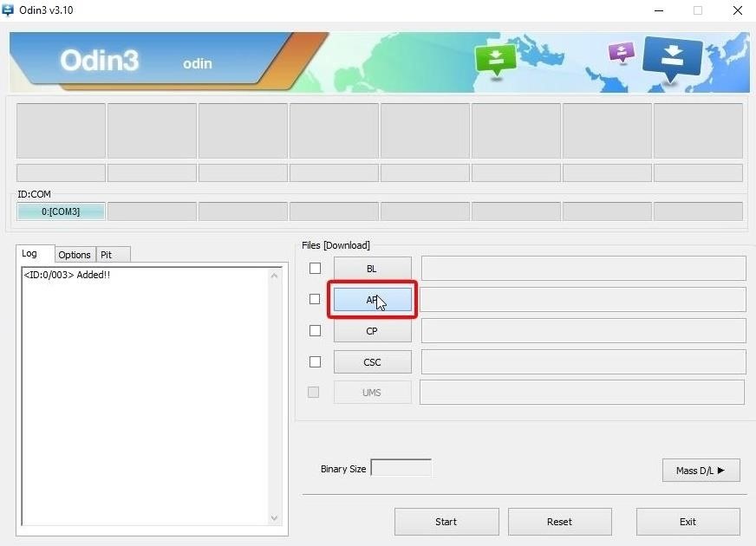Viewport: 756px width, 546px height.
Task: Click the connected 0:[COM3] port indicator
Action: [60, 211]
